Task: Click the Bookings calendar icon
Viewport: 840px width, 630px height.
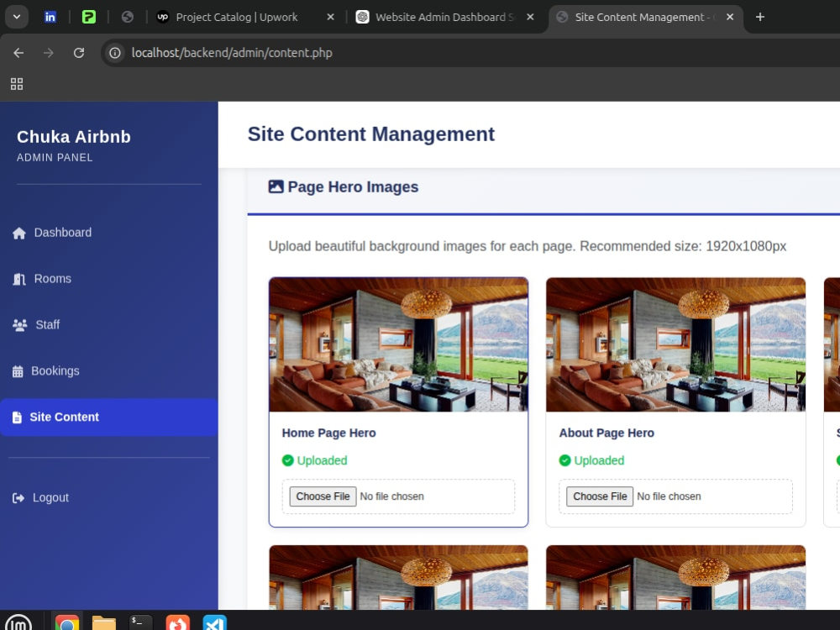Action: [x=18, y=371]
